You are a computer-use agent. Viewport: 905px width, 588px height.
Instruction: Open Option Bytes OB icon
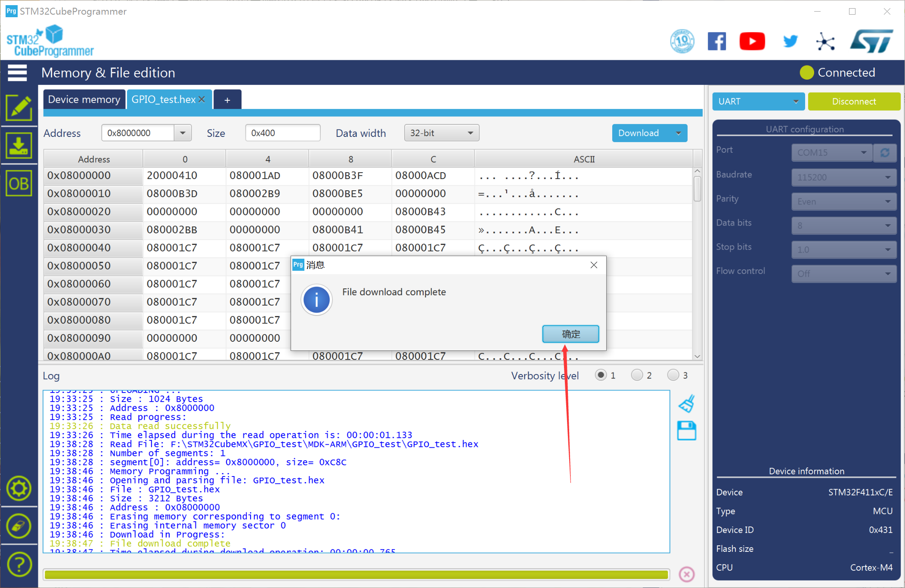coord(19,184)
